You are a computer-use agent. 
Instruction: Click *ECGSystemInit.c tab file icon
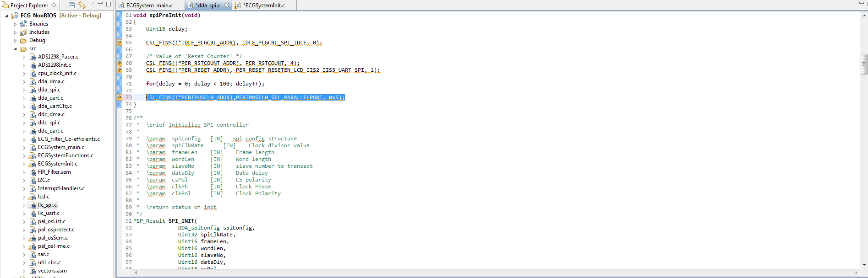click(238, 5)
